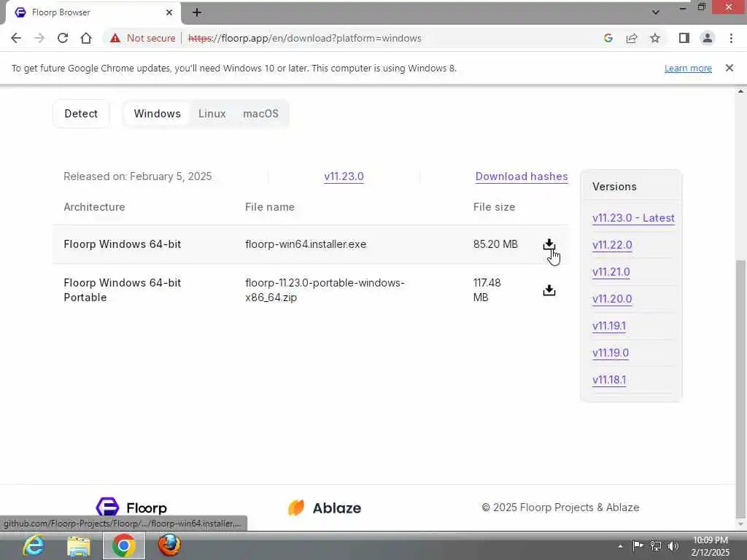This screenshot has height=560, width=747.
Task: Click the 85.20 MB file size
Action: point(495,244)
